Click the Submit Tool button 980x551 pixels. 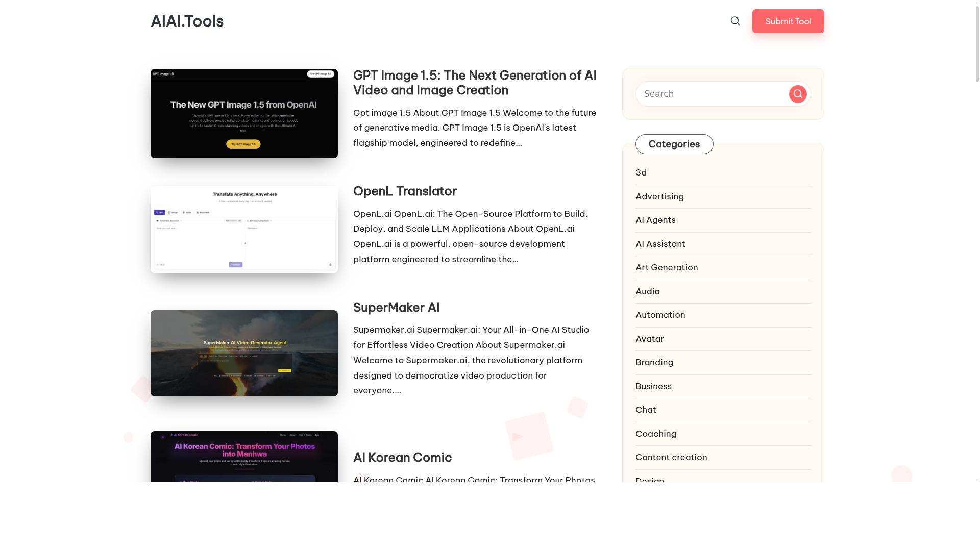[x=788, y=21]
